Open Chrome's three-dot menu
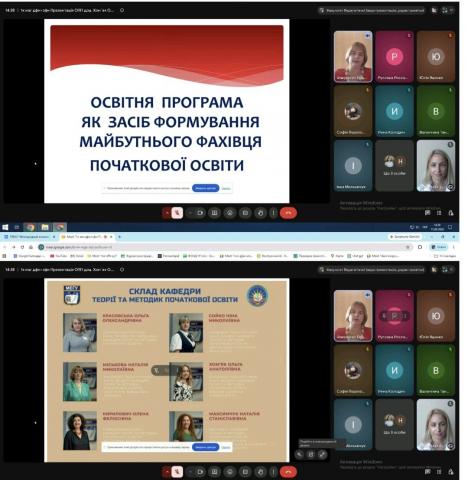The image size is (468, 480). [x=453, y=247]
